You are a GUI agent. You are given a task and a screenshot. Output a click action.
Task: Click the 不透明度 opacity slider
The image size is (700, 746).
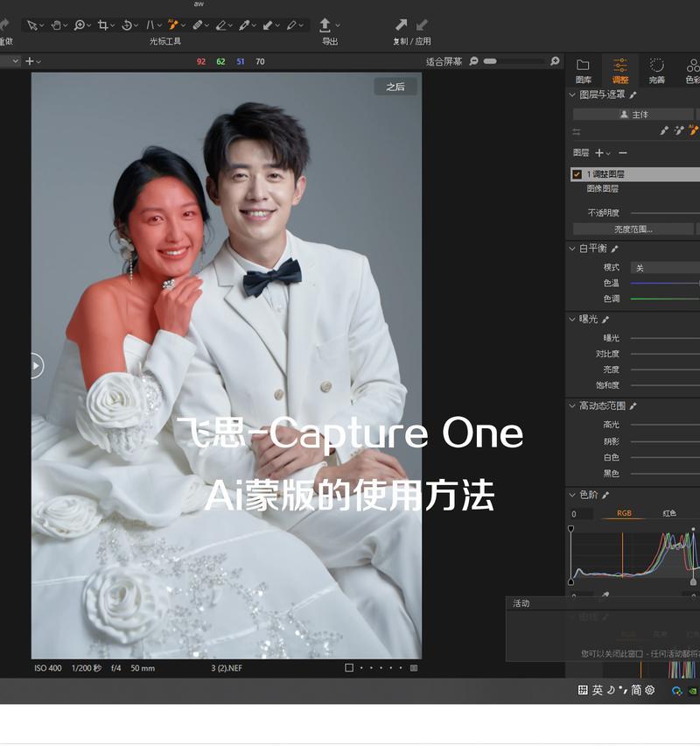665,213
